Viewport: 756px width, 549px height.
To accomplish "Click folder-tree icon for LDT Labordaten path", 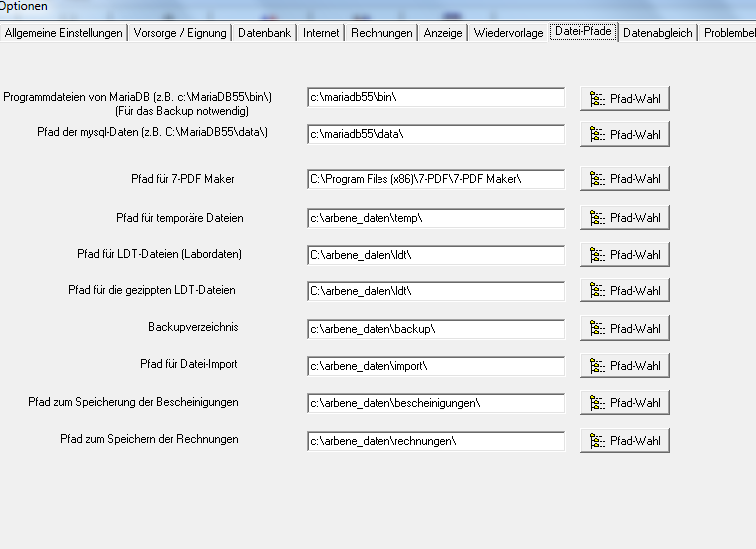I will click(x=598, y=255).
